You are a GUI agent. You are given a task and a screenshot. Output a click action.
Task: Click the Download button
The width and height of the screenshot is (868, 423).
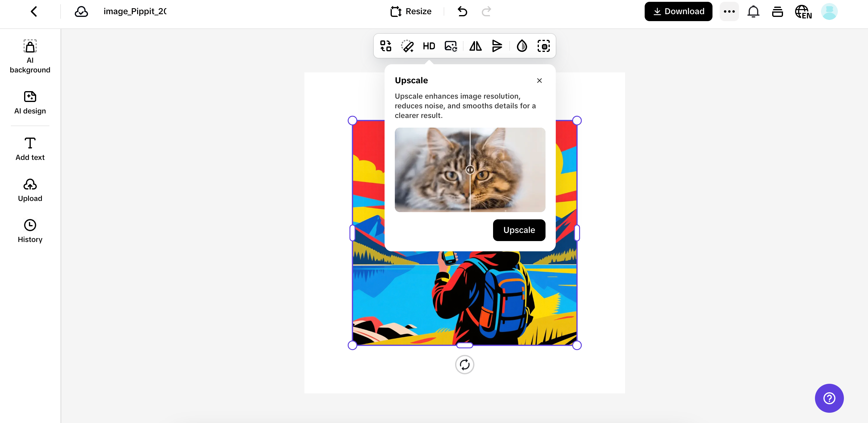click(678, 11)
